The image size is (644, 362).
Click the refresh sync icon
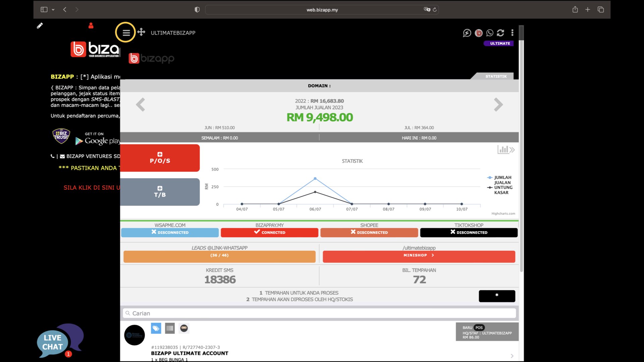(500, 33)
